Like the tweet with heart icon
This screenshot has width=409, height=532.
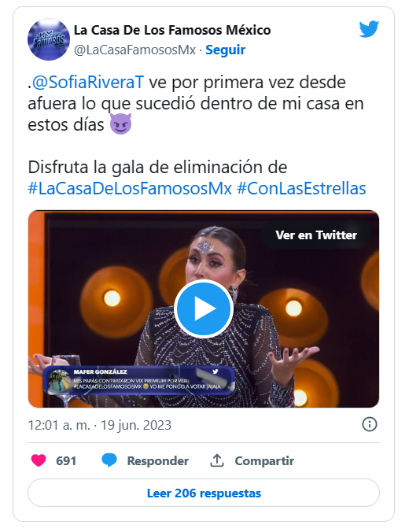tap(39, 460)
